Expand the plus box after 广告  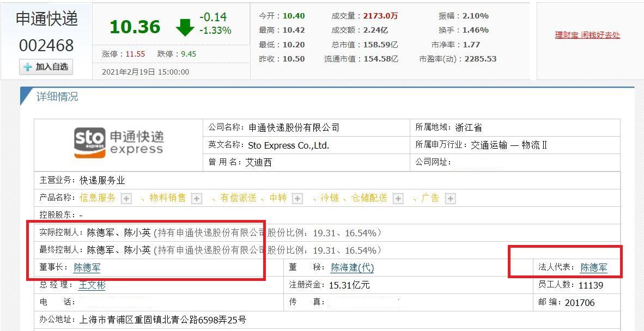tap(451, 199)
